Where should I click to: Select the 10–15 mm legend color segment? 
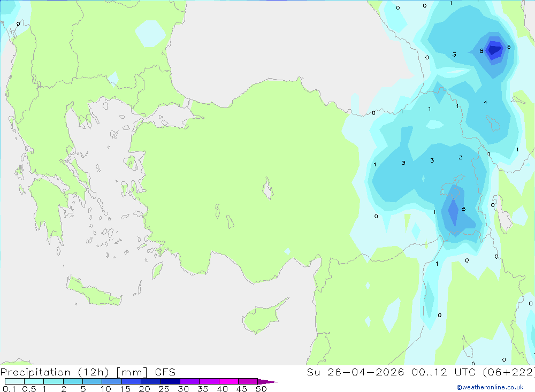112,381
